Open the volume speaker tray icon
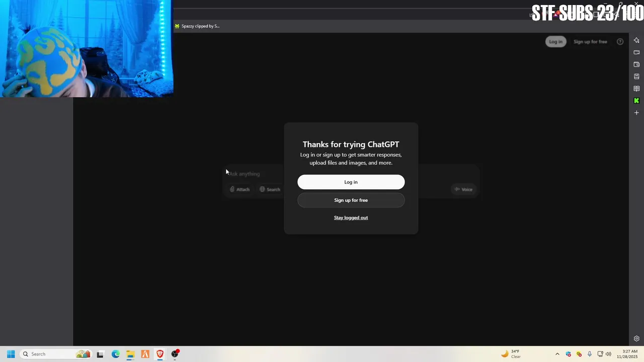Image resolution: width=644 pixels, height=362 pixels. click(x=608, y=354)
